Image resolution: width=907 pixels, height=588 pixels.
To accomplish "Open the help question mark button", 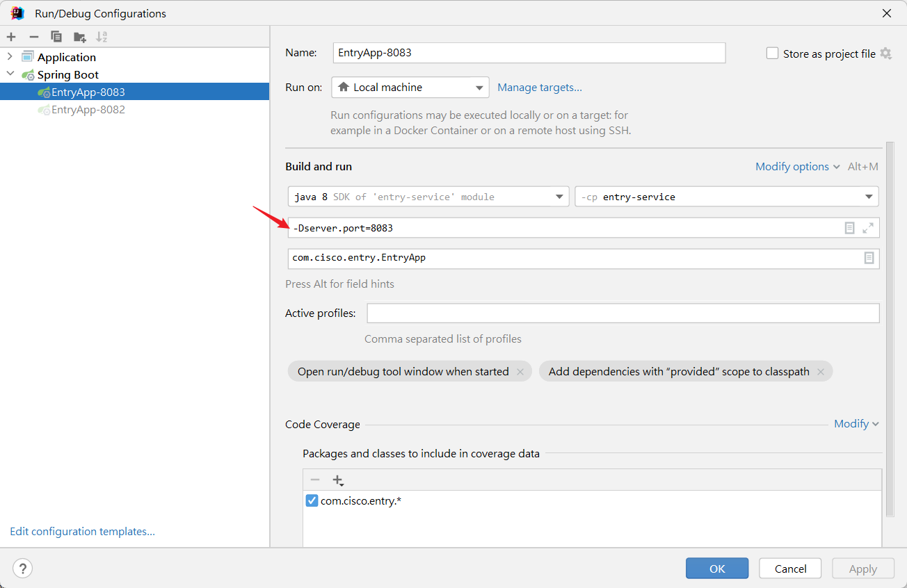I will (22, 569).
